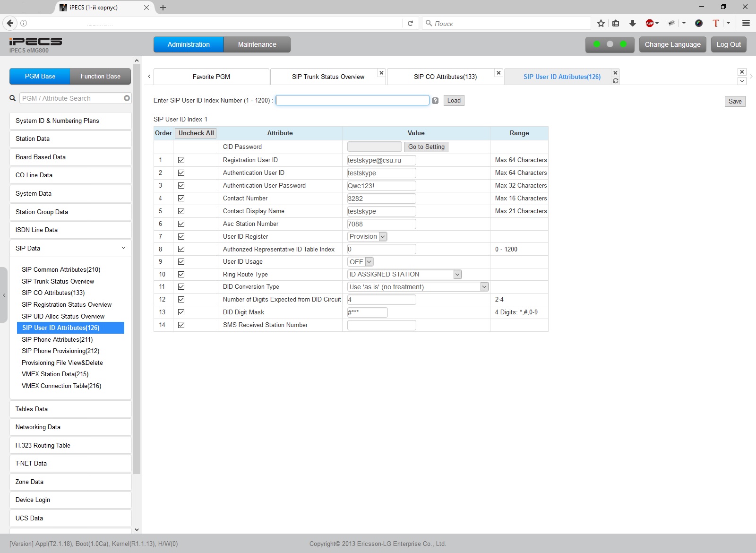The width and height of the screenshot is (756, 553).
Task: Close the SIP Trunk Status Overview tab
Action: [381, 73]
